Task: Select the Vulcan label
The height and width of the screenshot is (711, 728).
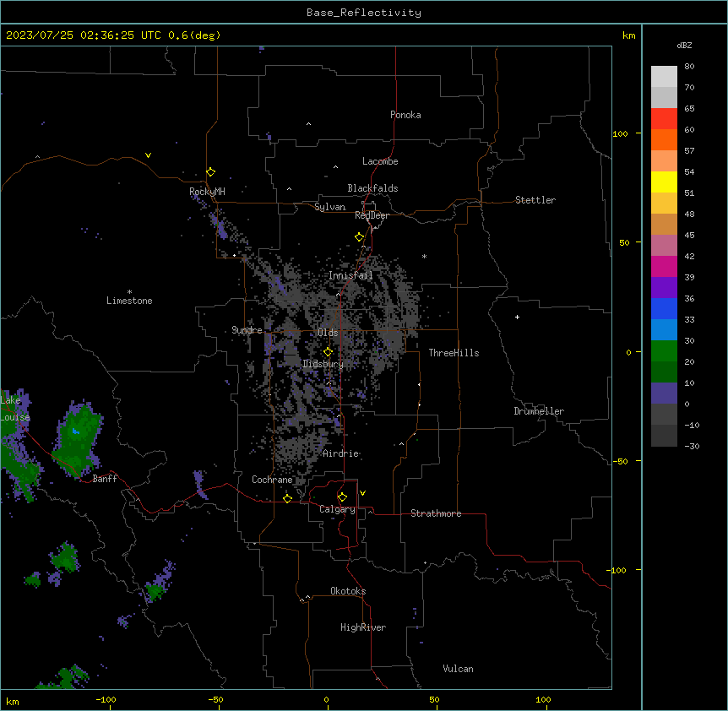Action: (x=458, y=669)
